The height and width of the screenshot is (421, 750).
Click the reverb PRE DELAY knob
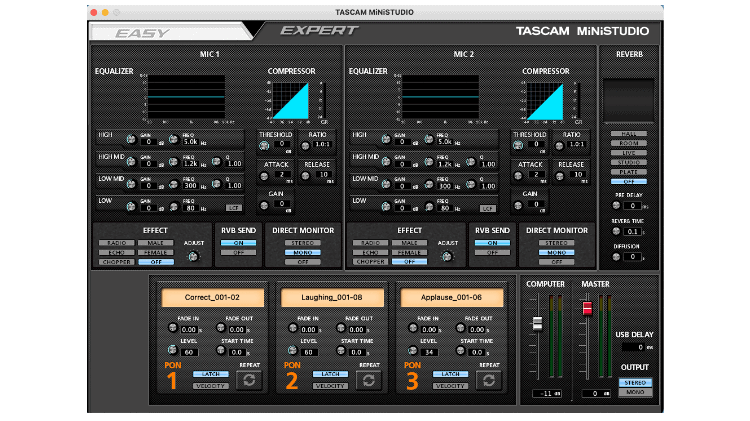coord(617,205)
